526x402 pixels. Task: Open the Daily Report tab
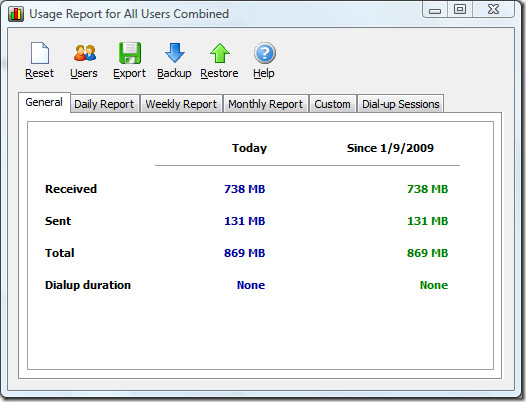click(104, 104)
